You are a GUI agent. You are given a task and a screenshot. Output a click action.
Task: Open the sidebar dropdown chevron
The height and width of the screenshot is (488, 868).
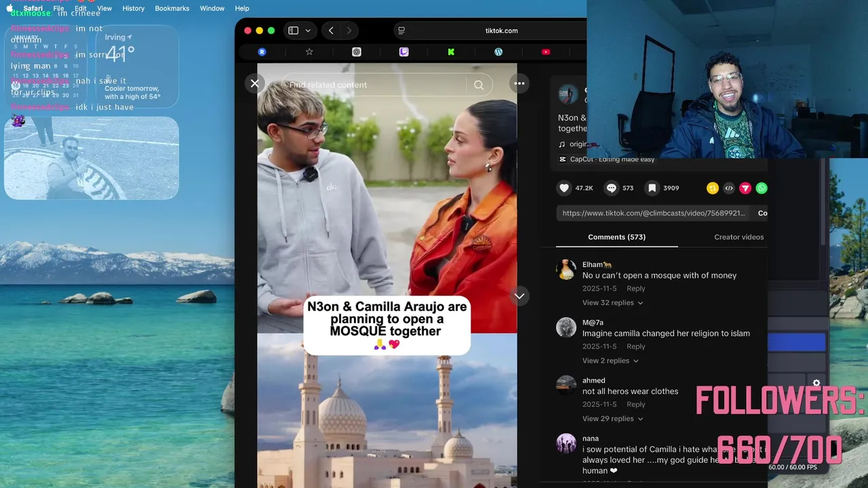[308, 30]
